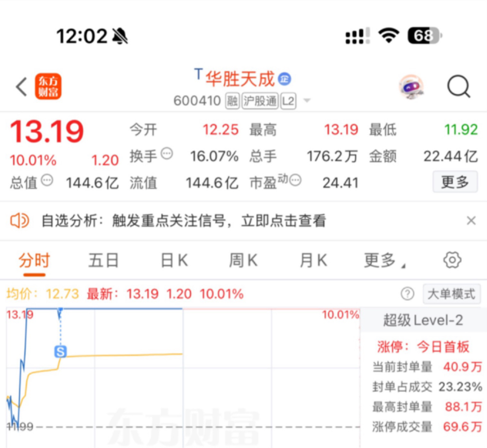Image resolution: width=487 pixels, height=448 pixels.
Task: Open the stock search magnifier
Action: [x=458, y=87]
